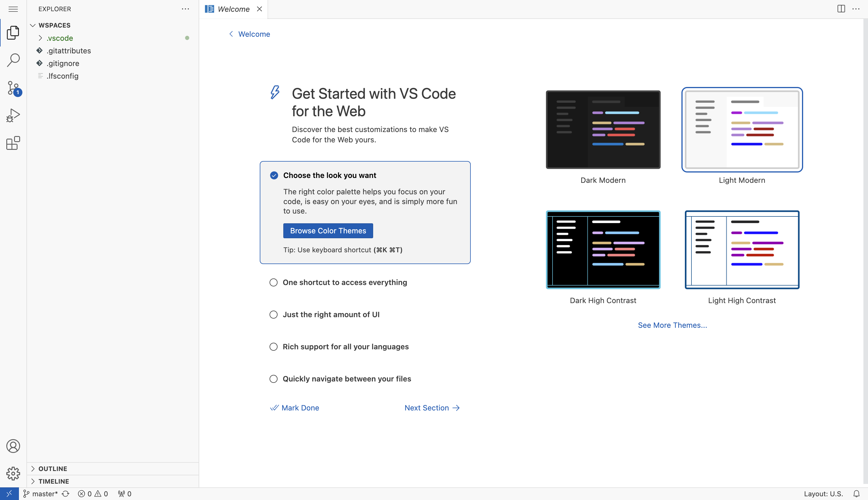Open the Manage gear menu
The image size is (868, 500).
(x=13, y=473)
